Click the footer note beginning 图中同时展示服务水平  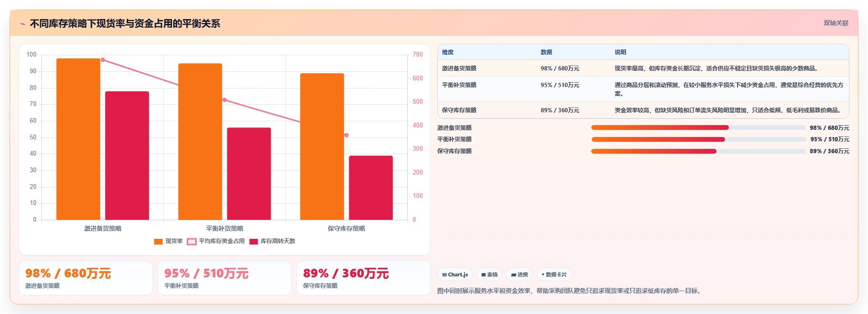[x=570, y=291]
